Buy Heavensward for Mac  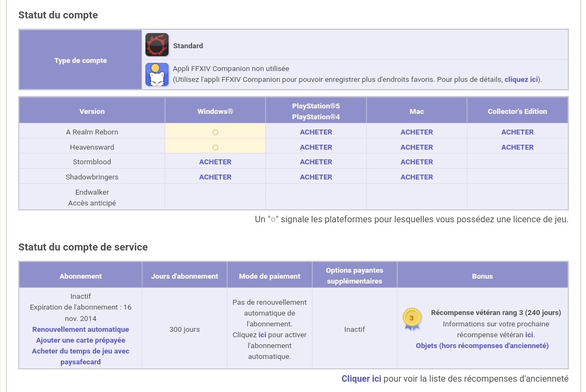pos(417,147)
